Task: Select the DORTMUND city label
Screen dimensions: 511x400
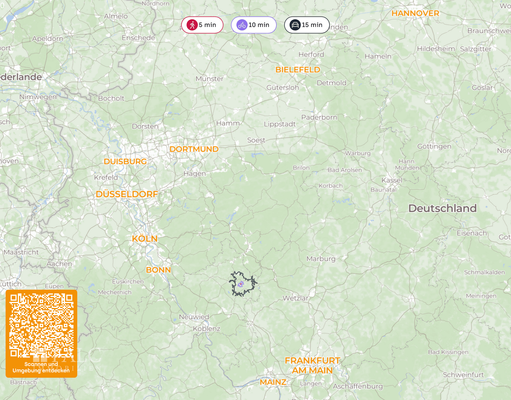Action: [194, 149]
